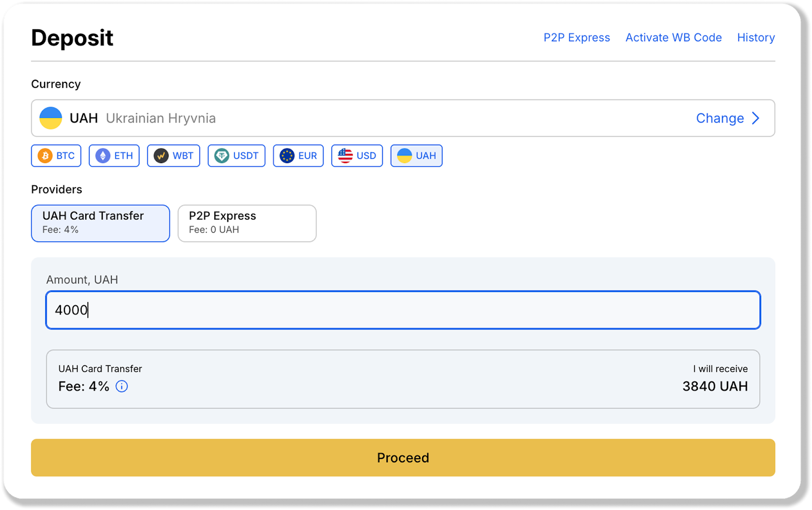The width and height of the screenshot is (812, 510).
Task: Select UAH Card Transfer provider
Action: (x=100, y=224)
